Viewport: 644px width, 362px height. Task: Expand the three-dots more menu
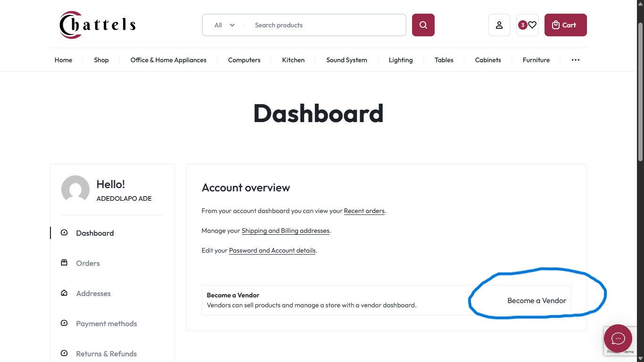(576, 60)
